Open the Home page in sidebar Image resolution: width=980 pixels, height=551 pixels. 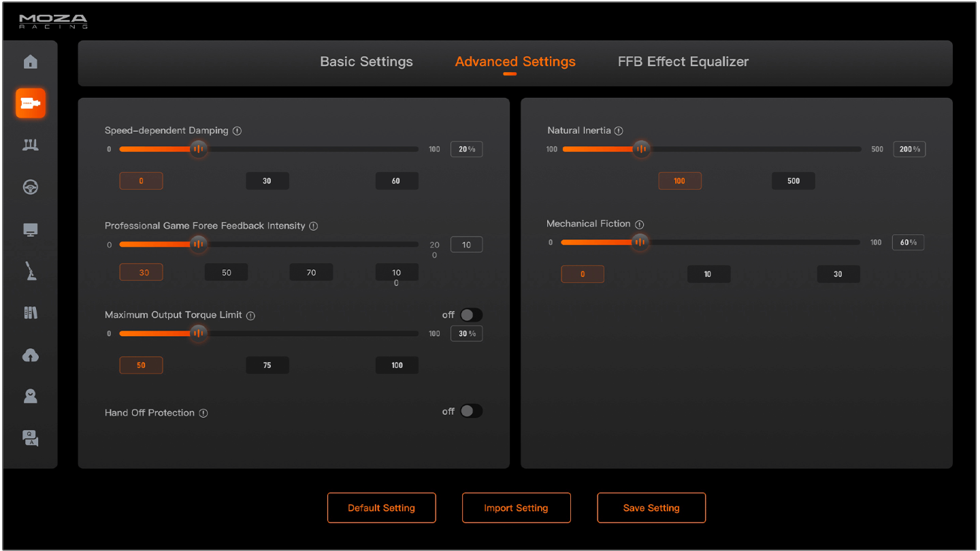[31, 62]
